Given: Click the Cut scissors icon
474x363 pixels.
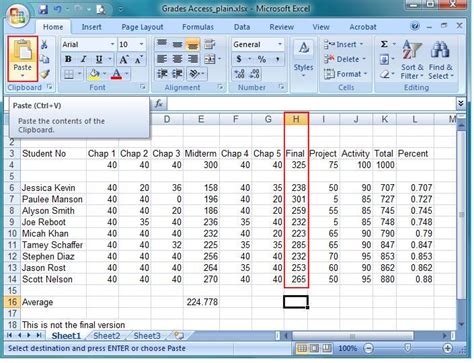Looking at the screenshot, I should click(x=45, y=44).
